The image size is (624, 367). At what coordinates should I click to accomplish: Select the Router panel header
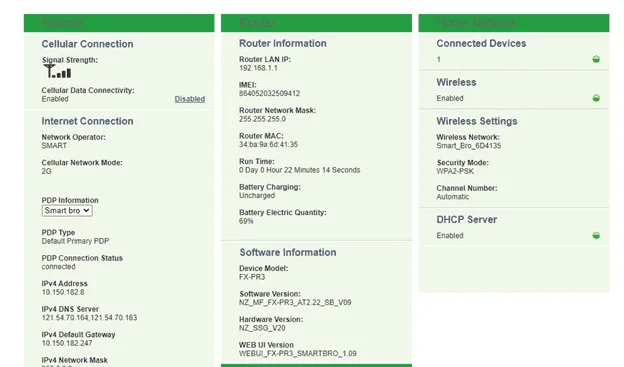tap(316, 23)
